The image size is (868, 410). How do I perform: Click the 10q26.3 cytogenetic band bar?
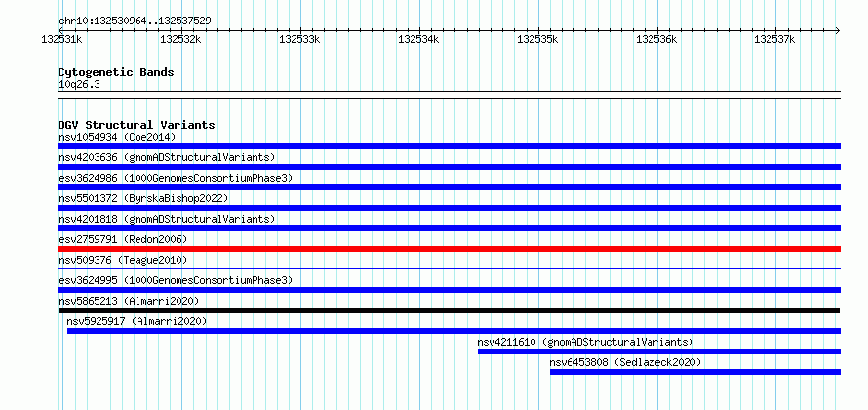point(449,95)
